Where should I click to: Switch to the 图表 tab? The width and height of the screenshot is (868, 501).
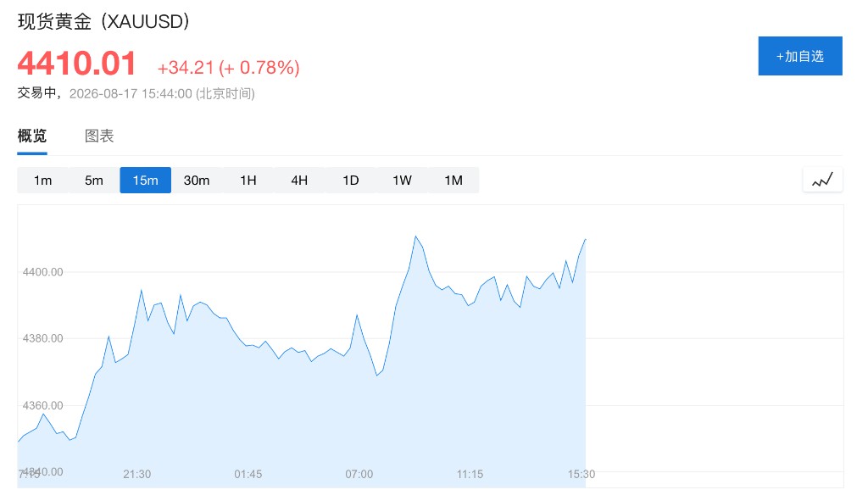[x=99, y=136]
